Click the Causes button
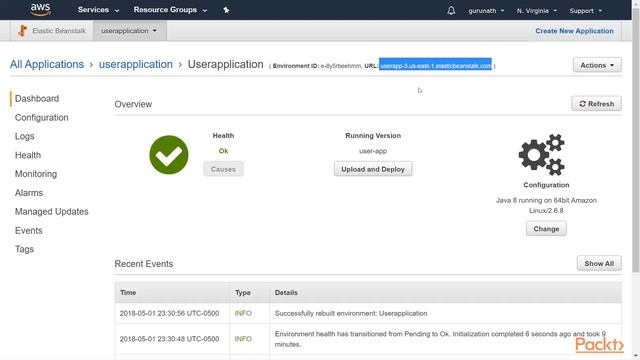 (223, 169)
